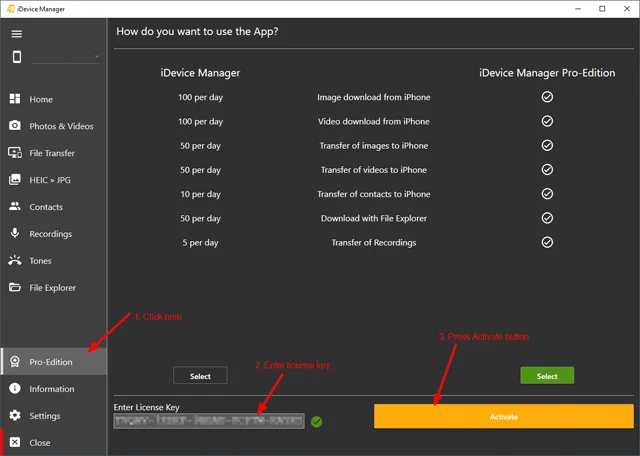This screenshot has height=456, width=640.
Task: Click the Photos & Videos camera icon
Action: click(15, 125)
